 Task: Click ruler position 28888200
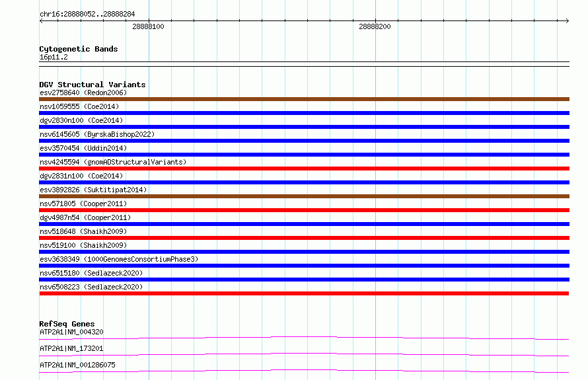click(375, 26)
